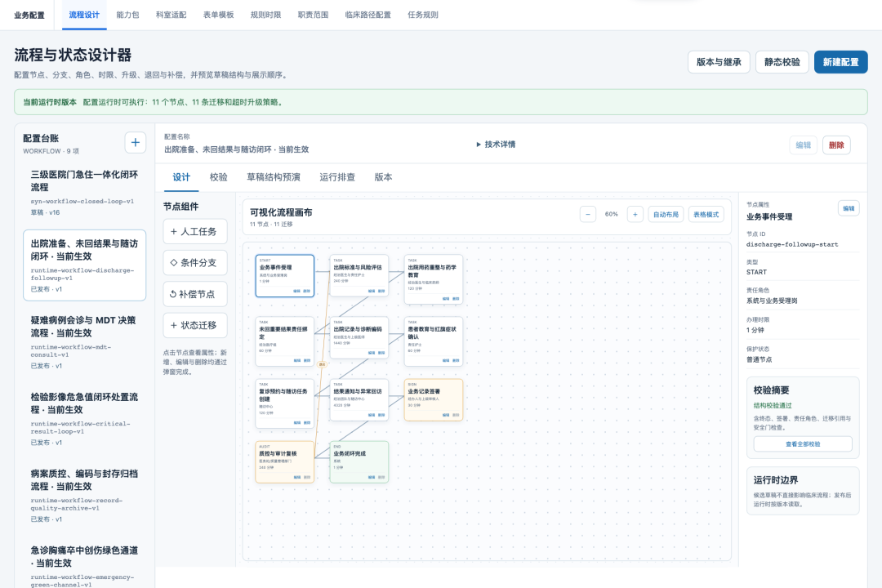Add a 补偿节点 component
This screenshot has height=588, width=882.
pyautogui.click(x=195, y=294)
